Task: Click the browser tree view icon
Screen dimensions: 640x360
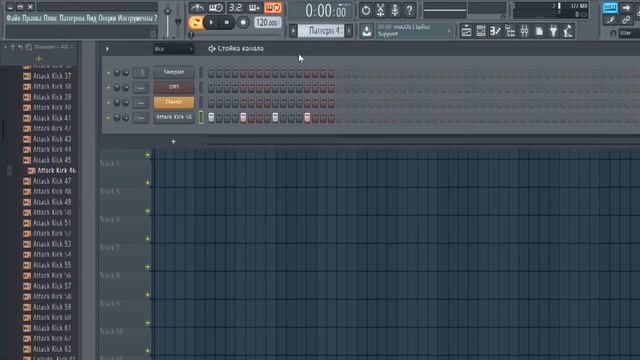Action: [x=510, y=31]
